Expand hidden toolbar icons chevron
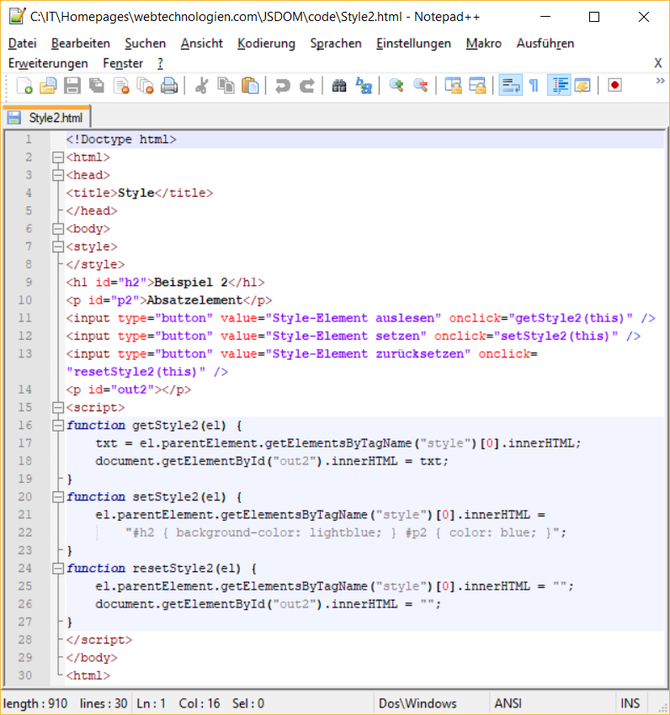670x715 pixels. coord(660,81)
